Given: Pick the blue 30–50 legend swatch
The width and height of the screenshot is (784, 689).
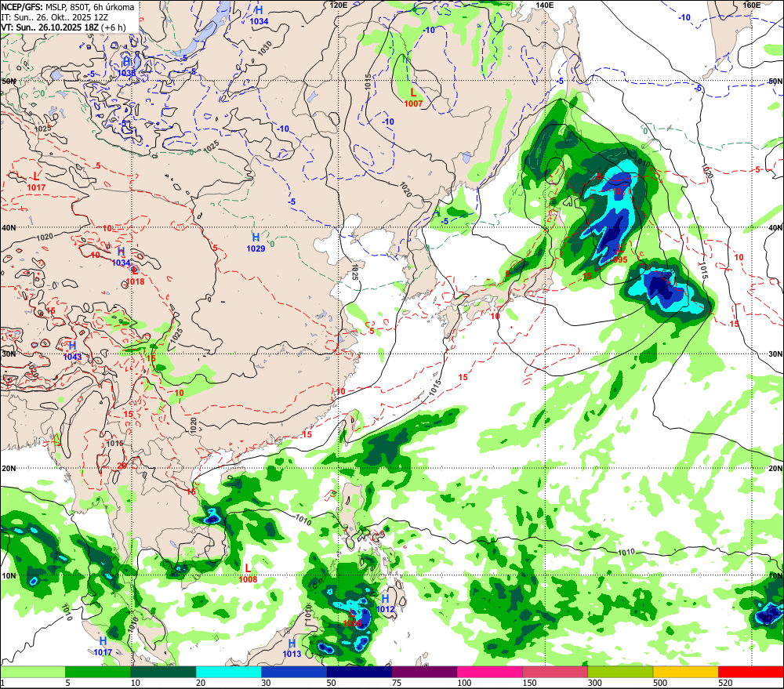Looking at the screenshot, I should 294,672.
